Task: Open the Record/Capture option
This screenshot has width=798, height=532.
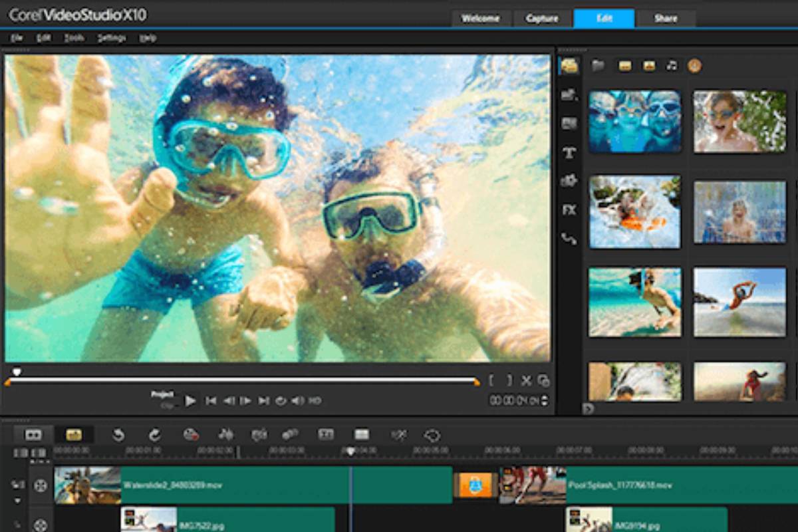Action: (x=192, y=435)
